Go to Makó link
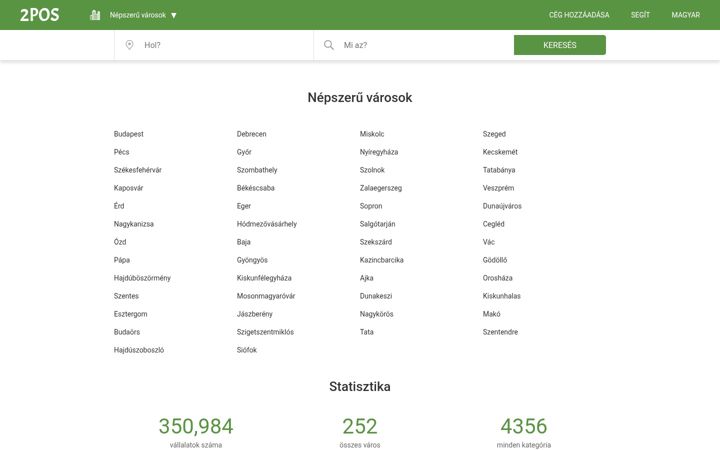 (x=491, y=314)
